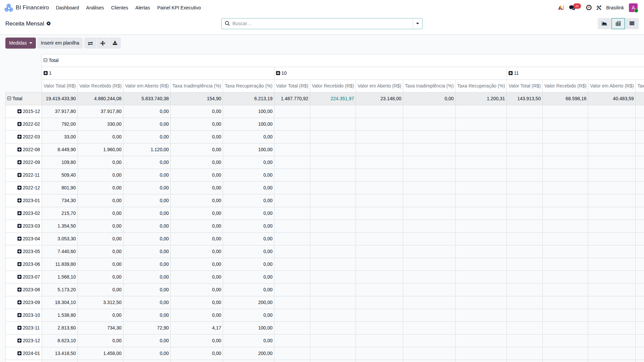Click into the Buscar search field
Image resolution: width=644 pixels, height=362 pixels.
pyautogui.click(x=321, y=23)
